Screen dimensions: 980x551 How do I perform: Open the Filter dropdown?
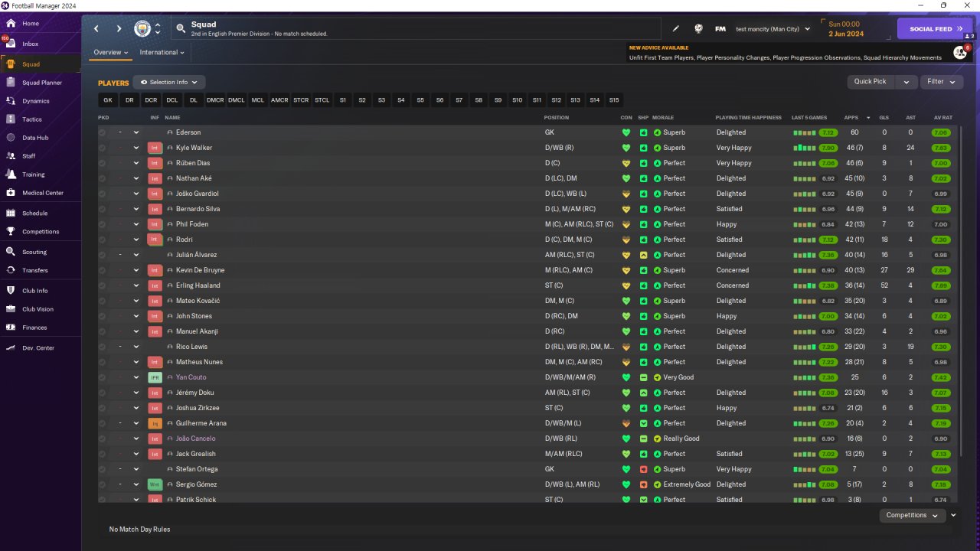click(942, 82)
